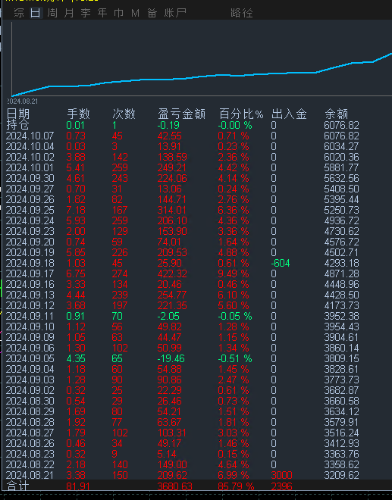Click the lots value 7.18
This screenshot has height=500, width=392.
pyautogui.click(x=76, y=210)
